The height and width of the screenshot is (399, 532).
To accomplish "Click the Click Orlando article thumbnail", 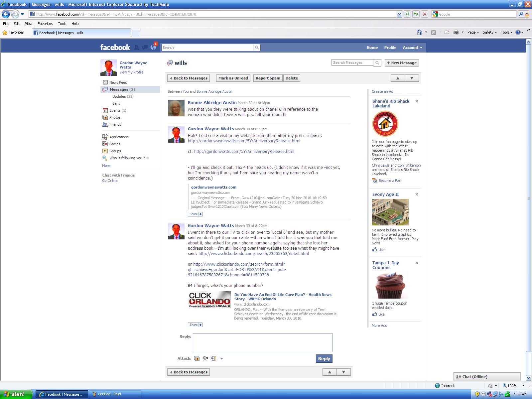I will pyautogui.click(x=209, y=300).
